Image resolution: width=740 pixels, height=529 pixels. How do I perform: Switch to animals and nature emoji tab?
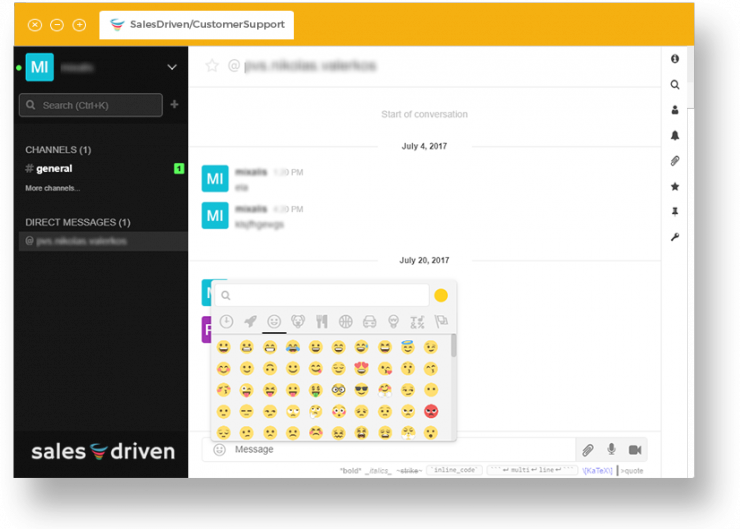coord(298,322)
